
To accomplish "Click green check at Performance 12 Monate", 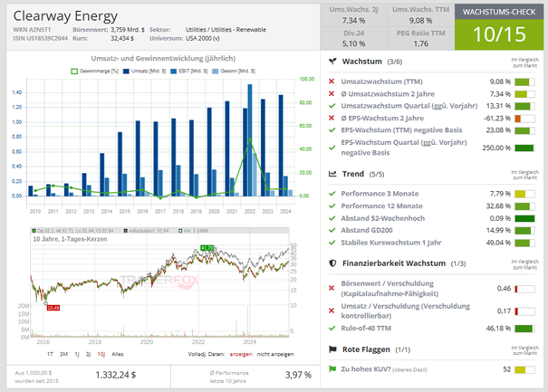I will coord(332,206).
